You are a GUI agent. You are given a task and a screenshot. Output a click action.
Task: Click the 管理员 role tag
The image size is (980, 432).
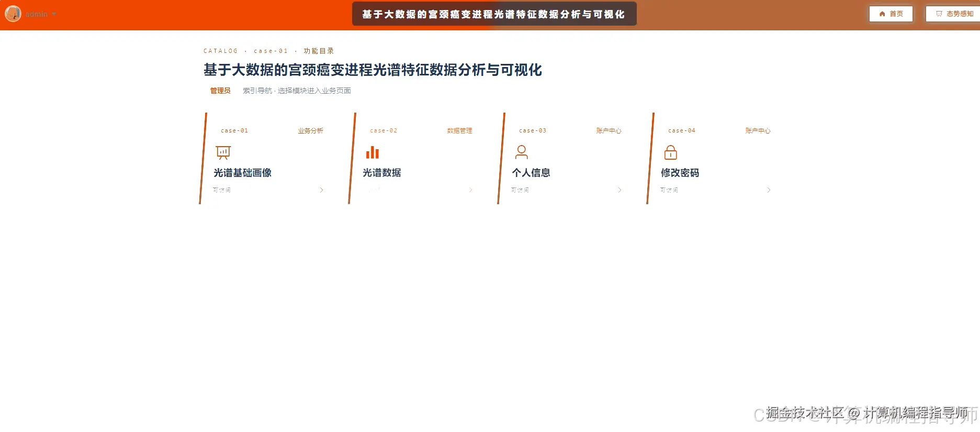(220, 91)
